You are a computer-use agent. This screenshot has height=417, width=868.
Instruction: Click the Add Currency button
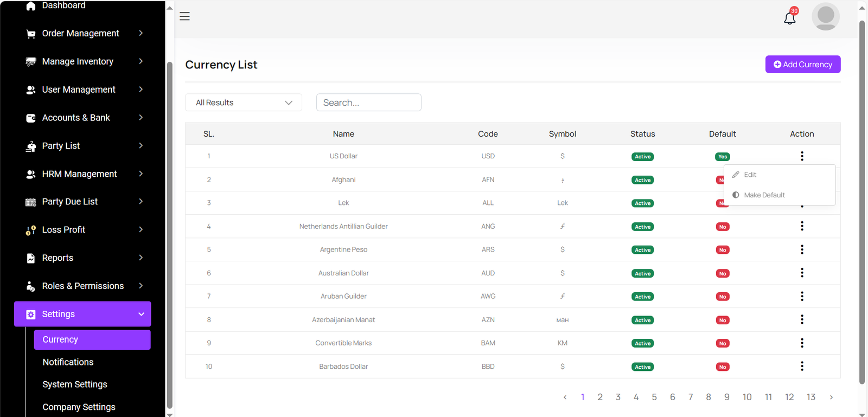pyautogui.click(x=802, y=65)
